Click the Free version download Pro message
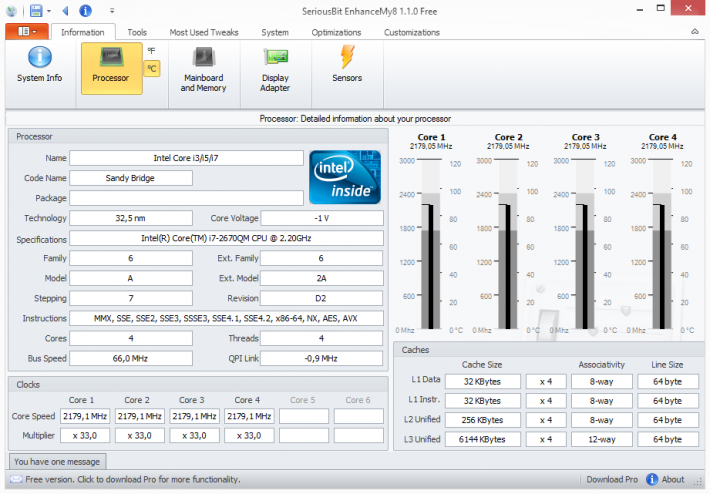 [133, 479]
